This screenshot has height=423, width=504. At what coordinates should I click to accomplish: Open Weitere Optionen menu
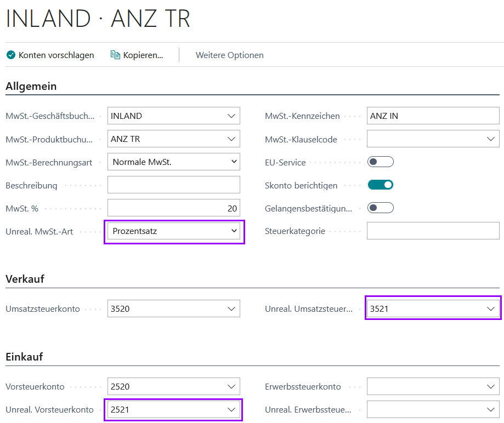(229, 55)
